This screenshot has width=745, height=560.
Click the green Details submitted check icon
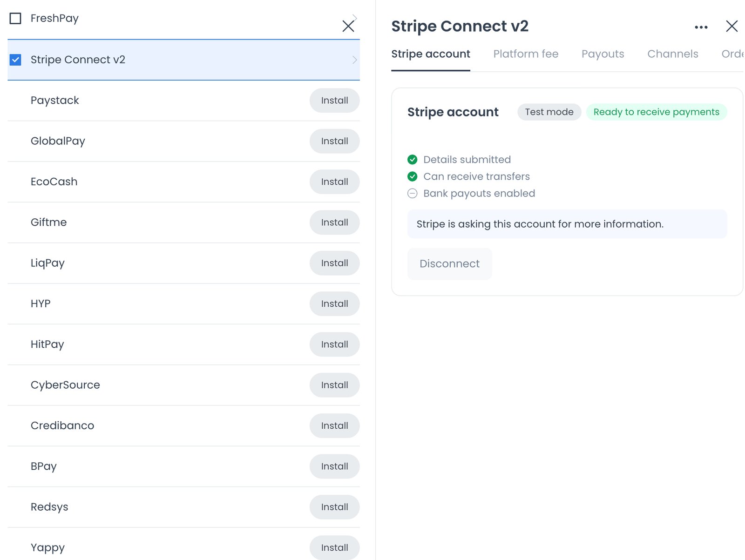(412, 160)
